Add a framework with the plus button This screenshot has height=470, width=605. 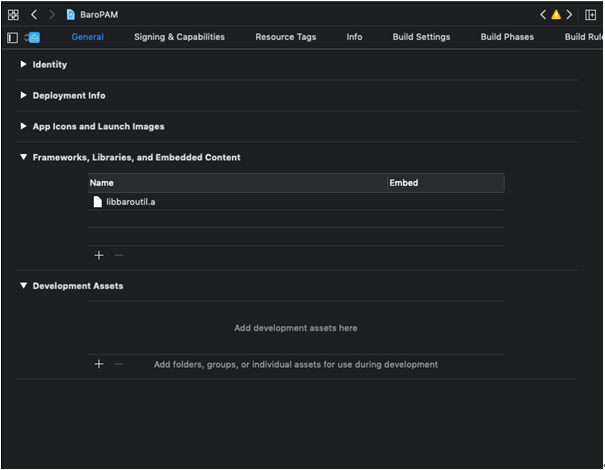[99, 255]
